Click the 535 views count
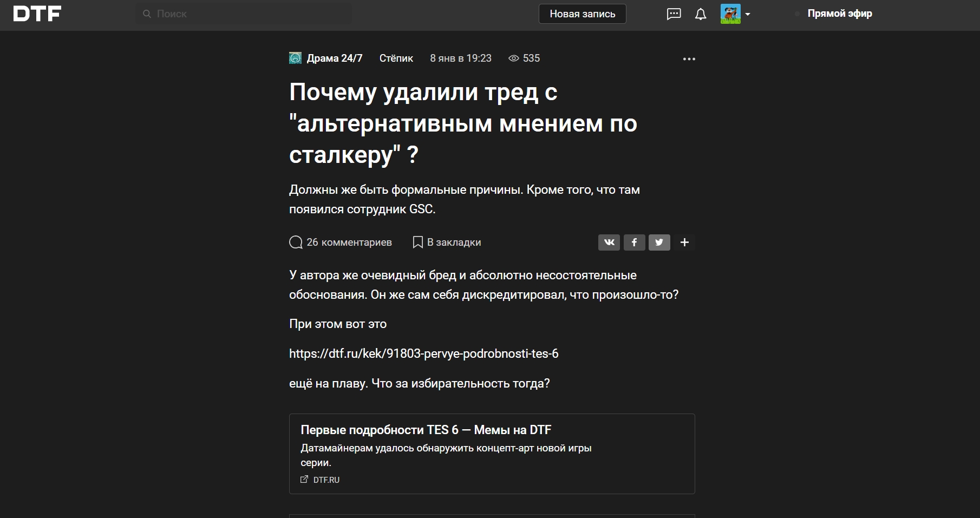Viewport: 980px width, 518px height. coord(531,58)
